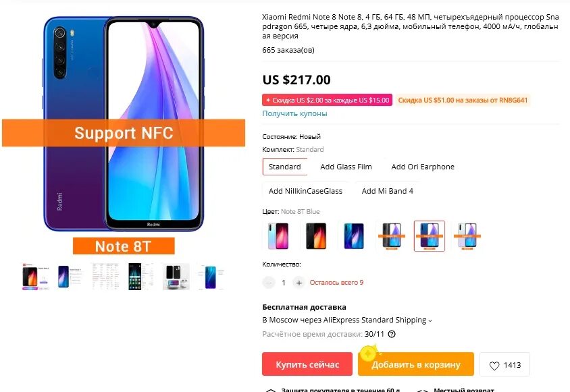This screenshot has width=570, height=392.
Task: Open the first product gallery thumbnail
Action: click(x=35, y=277)
